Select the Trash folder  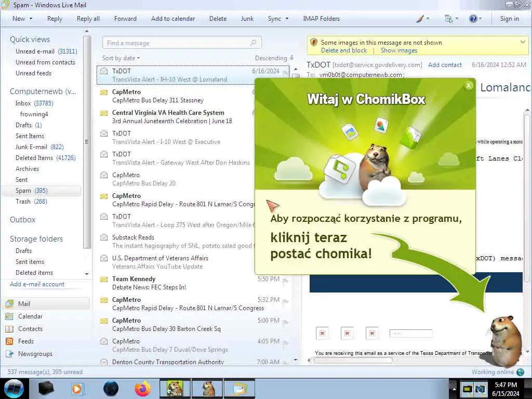click(31, 202)
